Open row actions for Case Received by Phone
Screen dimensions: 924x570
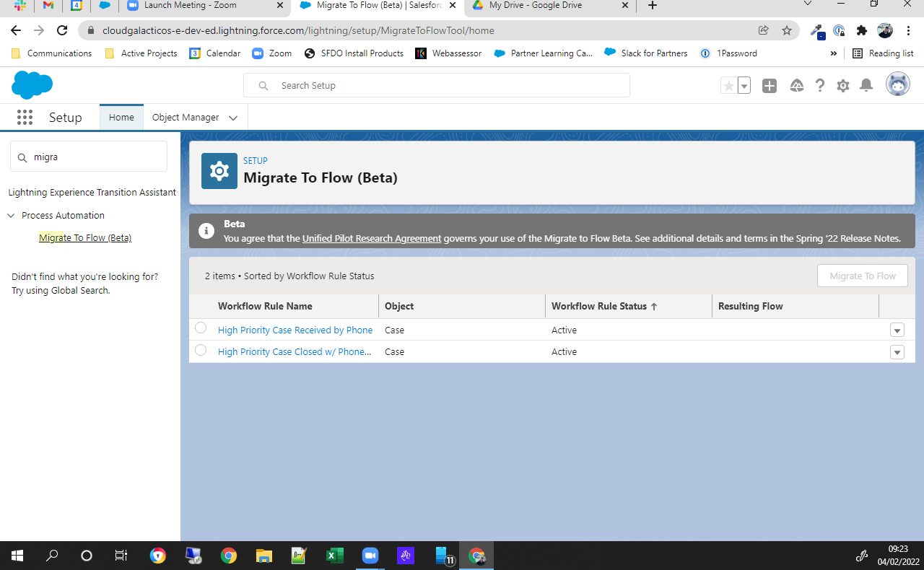point(897,330)
